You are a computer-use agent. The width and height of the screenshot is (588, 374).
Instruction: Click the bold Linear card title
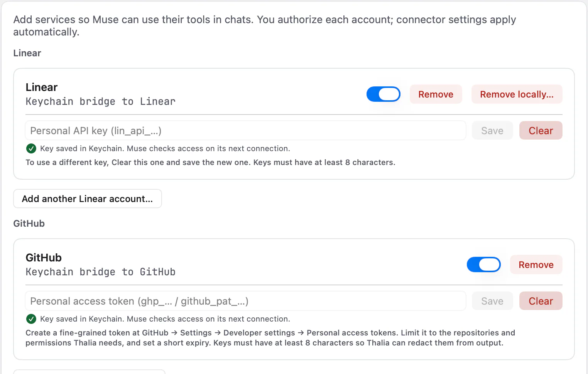click(x=42, y=87)
